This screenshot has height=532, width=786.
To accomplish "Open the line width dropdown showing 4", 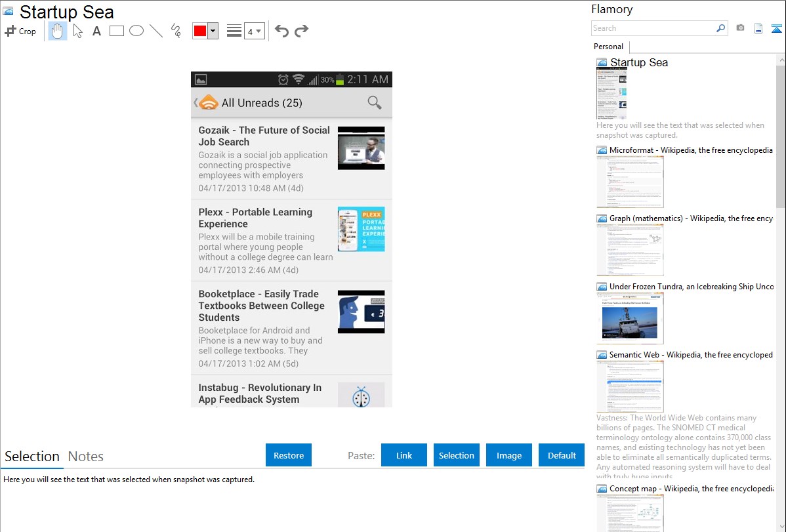I will (254, 31).
